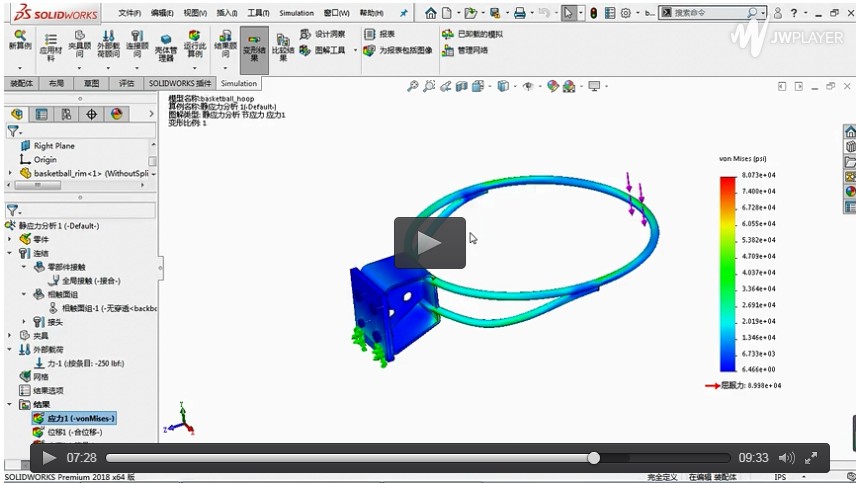Open the Simulation menu in menu bar
The height and width of the screenshot is (483, 857).
pyautogui.click(x=296, y=13)
